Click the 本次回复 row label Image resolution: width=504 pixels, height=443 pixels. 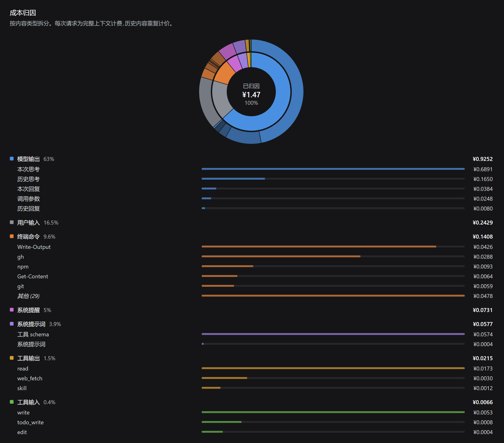point(28,189)
